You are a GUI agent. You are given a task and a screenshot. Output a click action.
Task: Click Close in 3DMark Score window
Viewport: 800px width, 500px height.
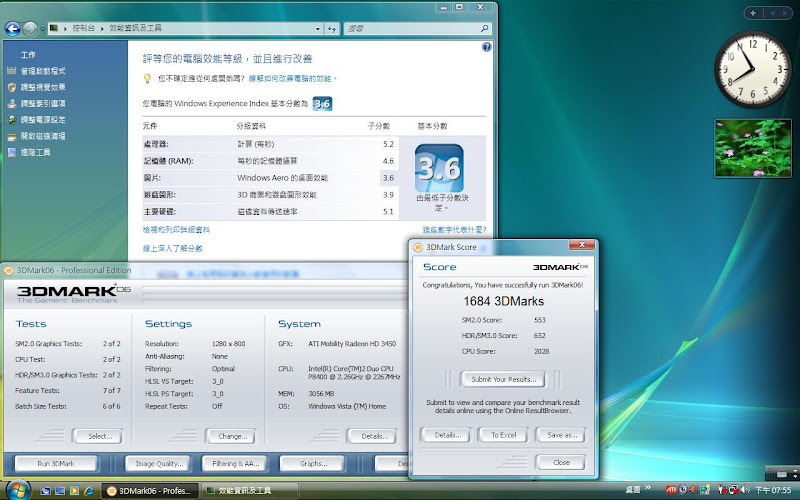(x=561, y=462)
